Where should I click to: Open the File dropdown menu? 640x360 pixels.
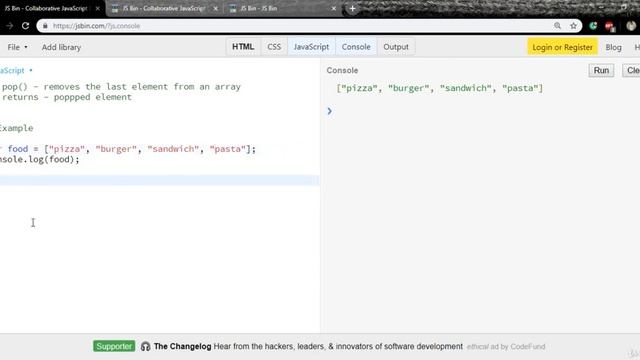(x=17, y=47)
